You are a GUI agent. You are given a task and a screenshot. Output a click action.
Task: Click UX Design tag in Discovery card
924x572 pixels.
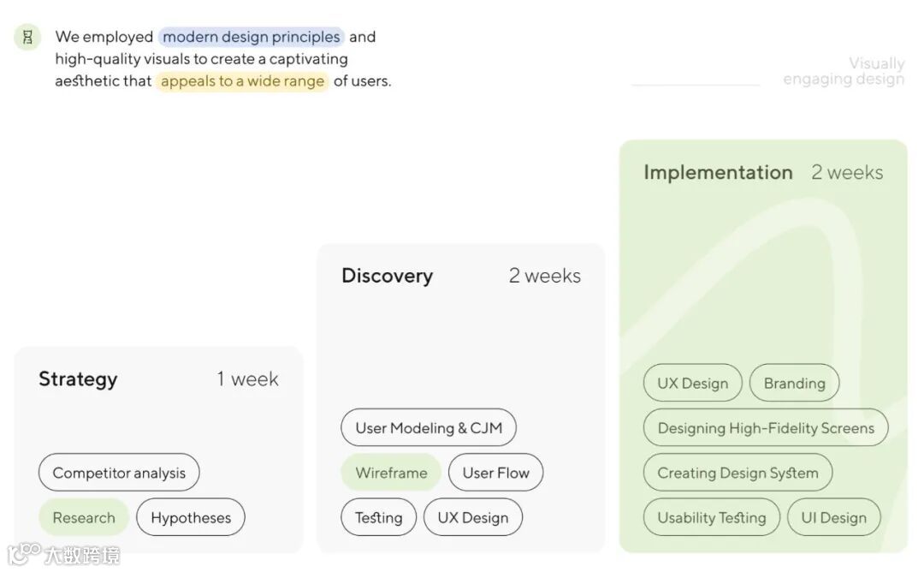pos(473,517)
